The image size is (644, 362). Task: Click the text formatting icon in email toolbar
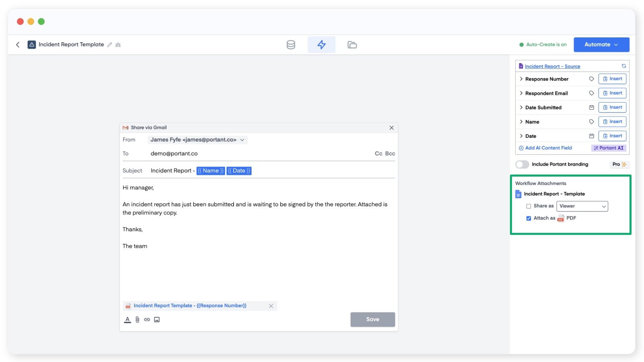coord(128,319)
